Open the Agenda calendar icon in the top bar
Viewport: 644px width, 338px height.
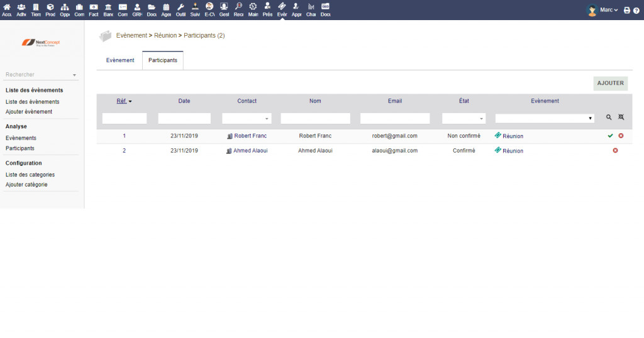(x=166, y=9)
